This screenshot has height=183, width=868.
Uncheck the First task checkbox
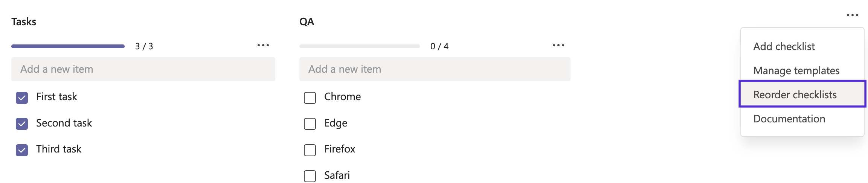coord(22,98)
